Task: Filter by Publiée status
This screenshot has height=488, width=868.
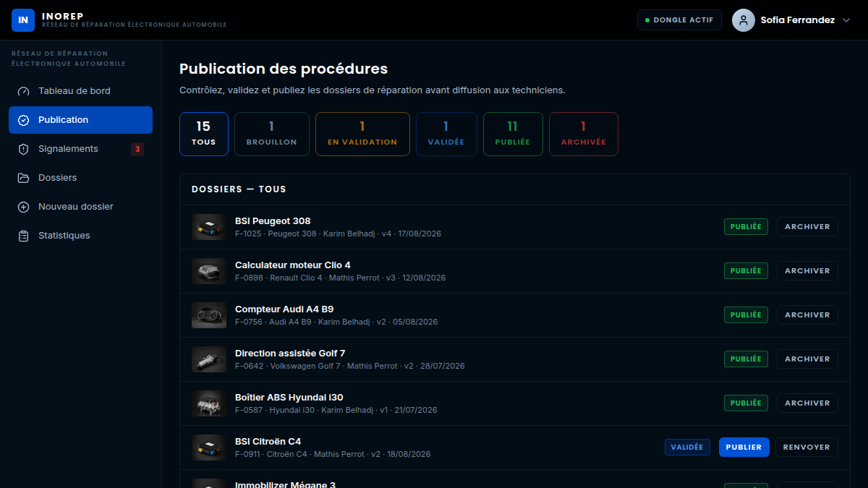Action: coord(513,134)
